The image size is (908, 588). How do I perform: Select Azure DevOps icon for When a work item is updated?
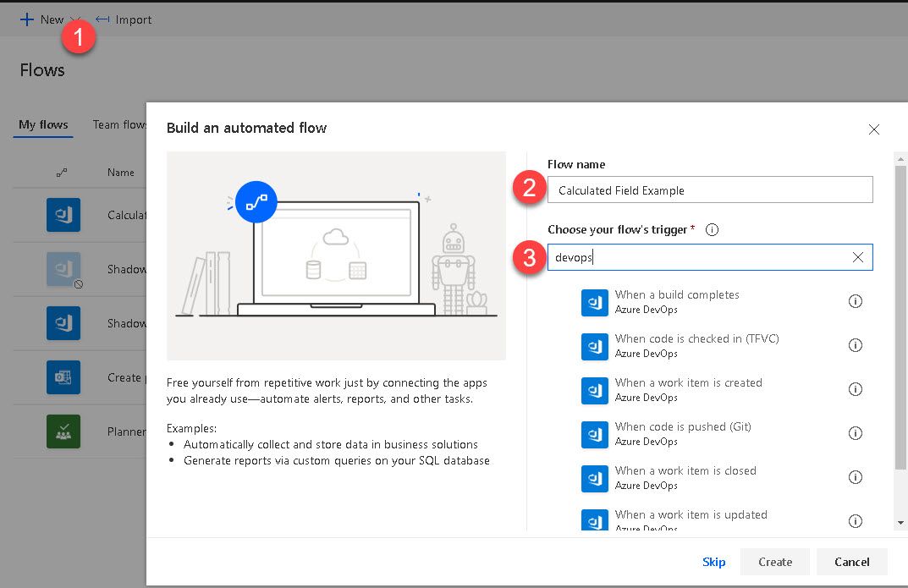pyautogui.click(x=595, y=519)
